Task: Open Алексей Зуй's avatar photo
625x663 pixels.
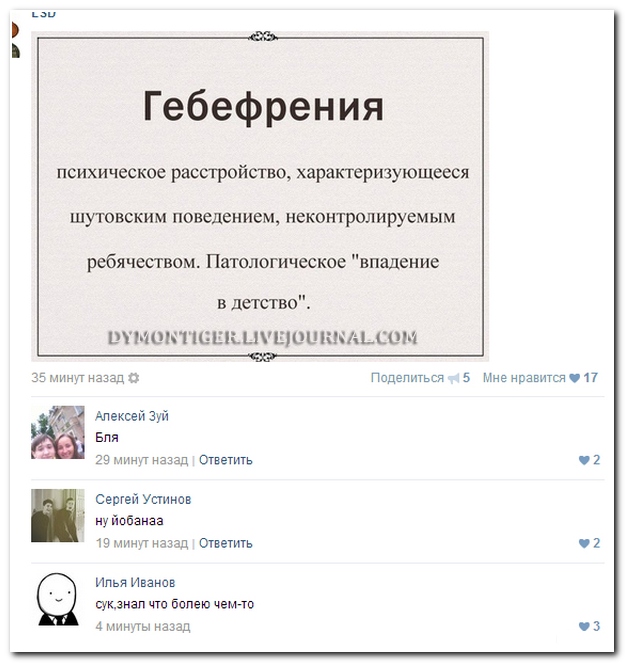Action: [58, 432]
